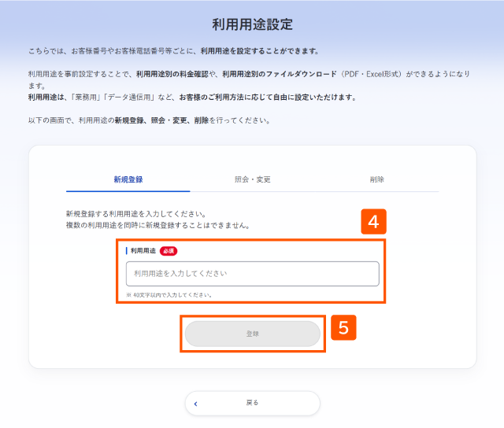Click the PDF・Excel形式 download description text
Screen dimensions: 504x428
pos(249,79)
